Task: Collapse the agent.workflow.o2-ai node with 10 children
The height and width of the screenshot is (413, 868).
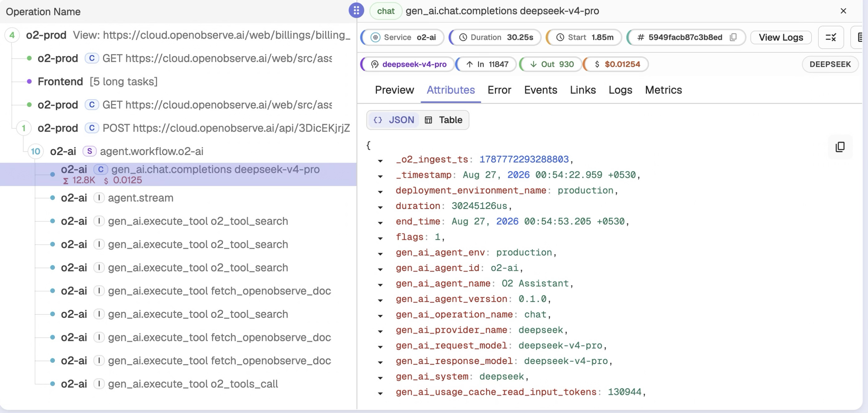Action: tap(35, 151)
